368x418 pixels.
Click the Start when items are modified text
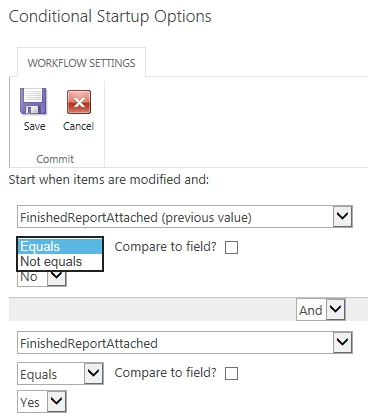(x=109, y=180)
